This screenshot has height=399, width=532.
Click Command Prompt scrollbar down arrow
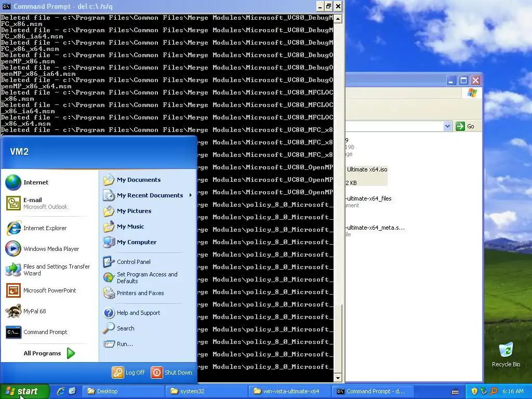[x=338, y=378]
